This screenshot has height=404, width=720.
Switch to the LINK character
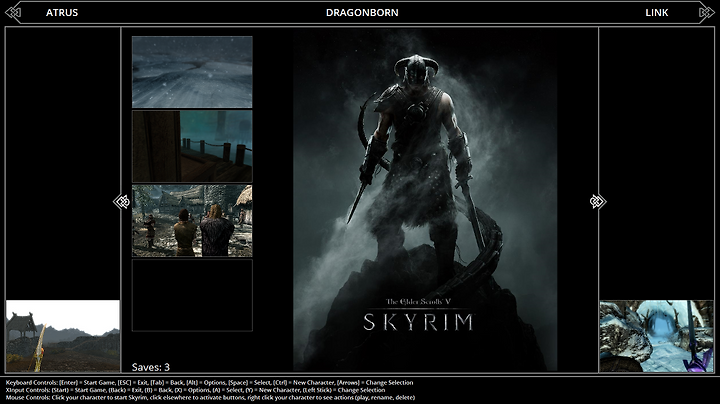click(657, 13)
